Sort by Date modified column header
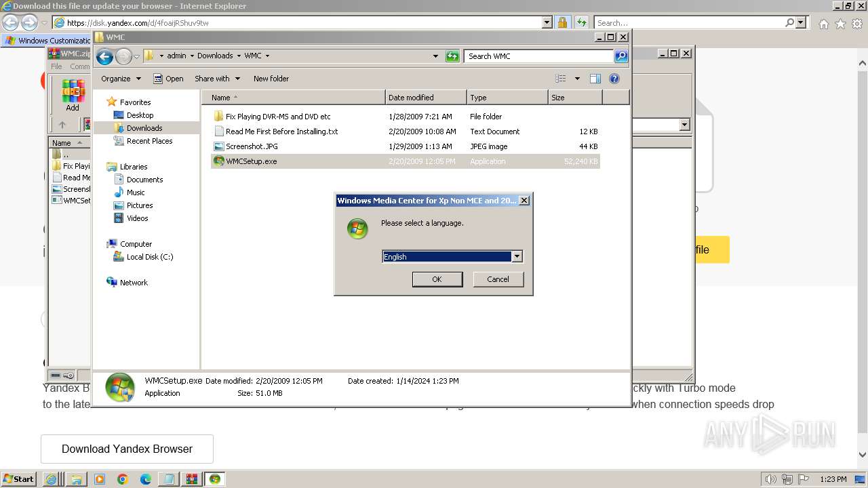 click(426, 98)
